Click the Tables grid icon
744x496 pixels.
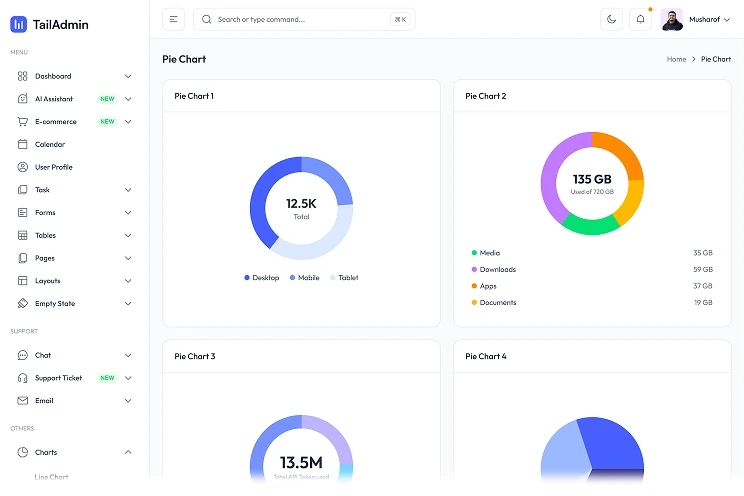(22, 235)
